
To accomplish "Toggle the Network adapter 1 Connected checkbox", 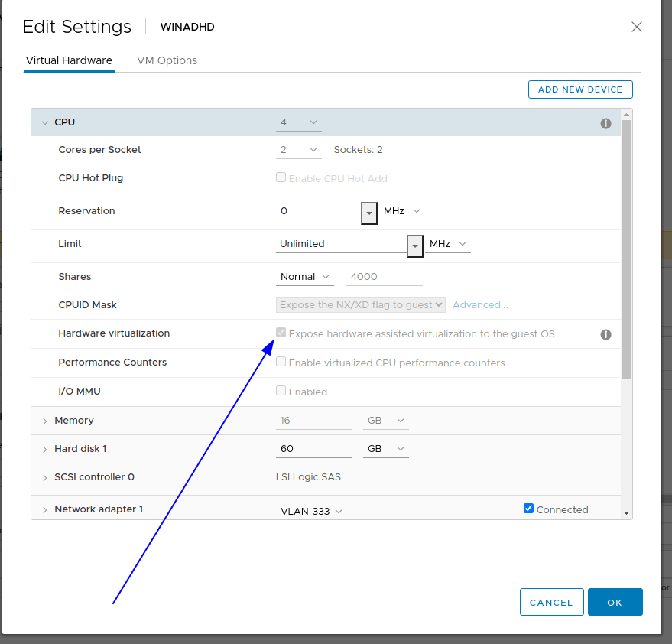I will pyautogui.click(x=528, y=509).
